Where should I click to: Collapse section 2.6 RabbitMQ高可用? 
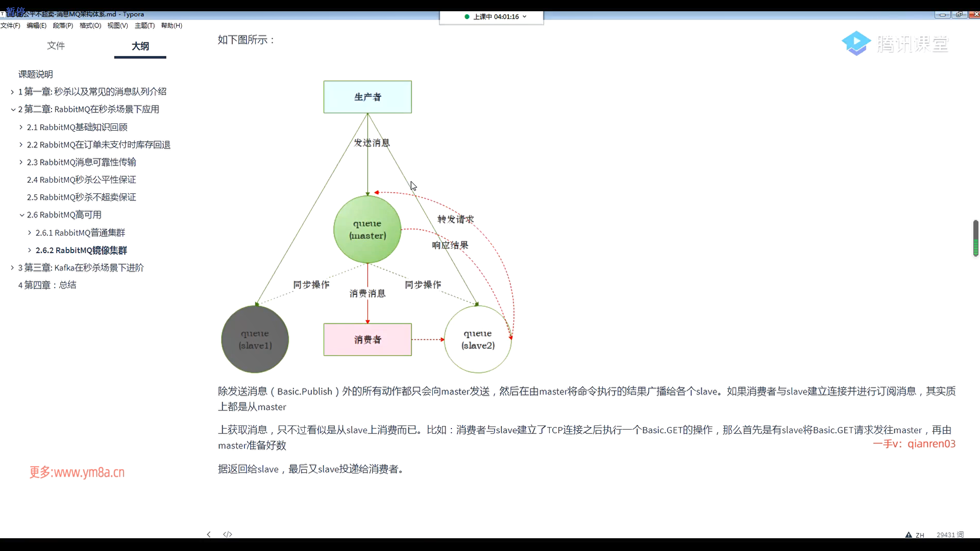[x=21, y=215]
